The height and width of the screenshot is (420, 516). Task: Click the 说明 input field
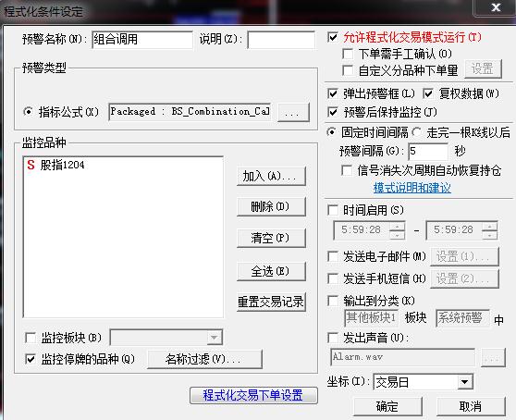pos(281,40)
